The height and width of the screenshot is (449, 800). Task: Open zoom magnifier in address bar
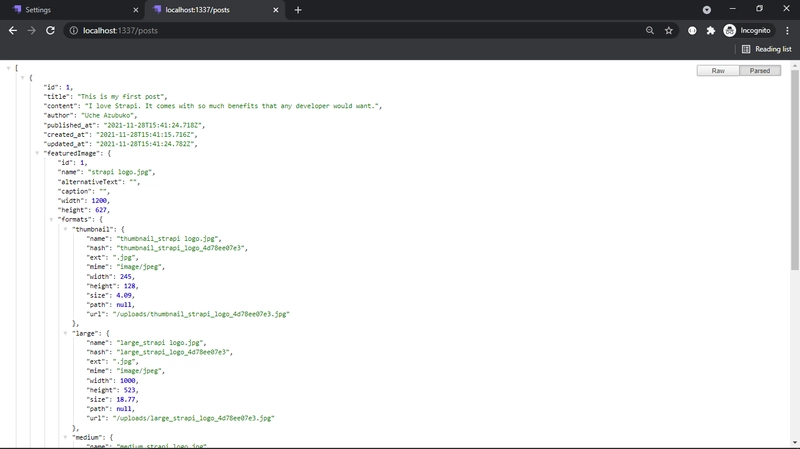coord(649,31)
